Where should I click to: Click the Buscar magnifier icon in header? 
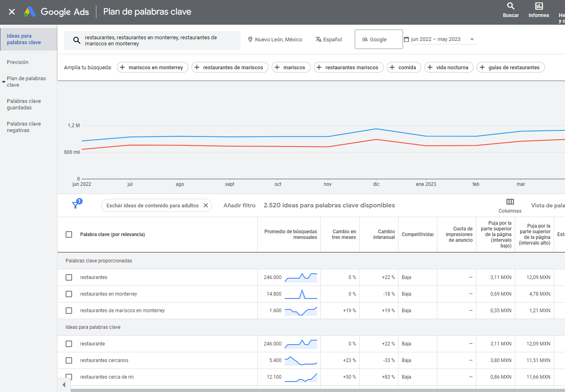(511, 6)
